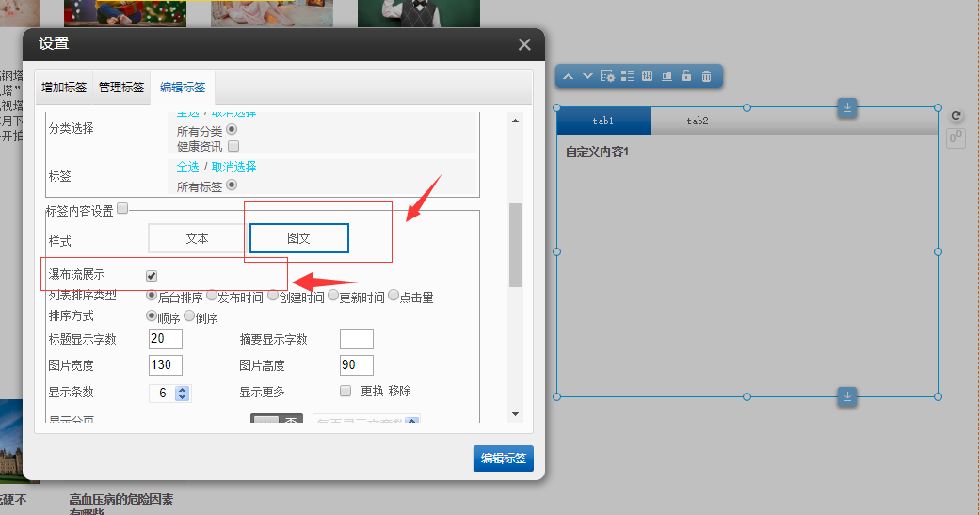Click the 编辑标签 submit button
The width and height of the screenshot is (980, 515).
pos(503,459)
